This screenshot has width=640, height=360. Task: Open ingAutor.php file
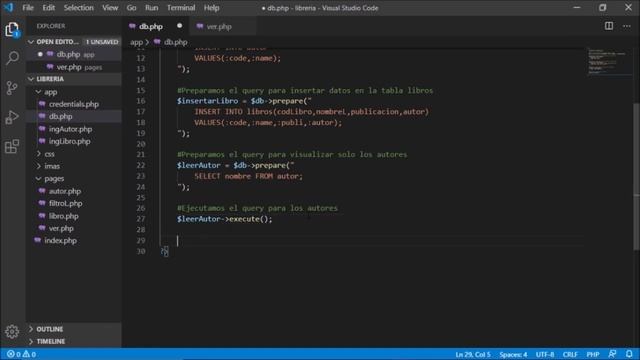pyautogui.click(x=74, y=129)
